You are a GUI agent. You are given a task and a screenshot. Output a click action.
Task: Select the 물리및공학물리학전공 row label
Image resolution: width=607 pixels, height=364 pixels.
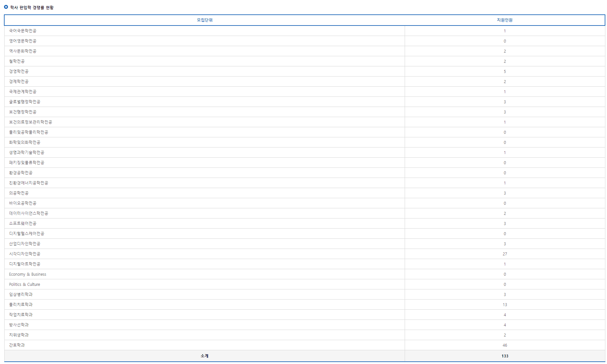tap(28, 132)
